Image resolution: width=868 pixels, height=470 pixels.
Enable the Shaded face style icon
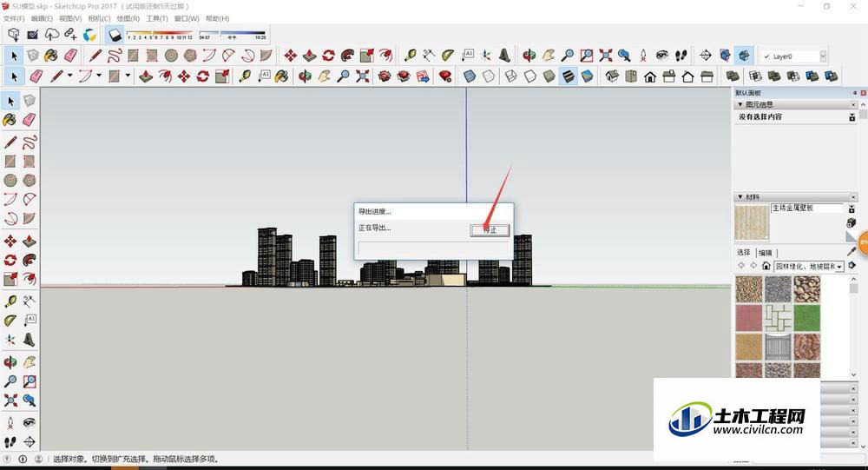pos(549,76)
